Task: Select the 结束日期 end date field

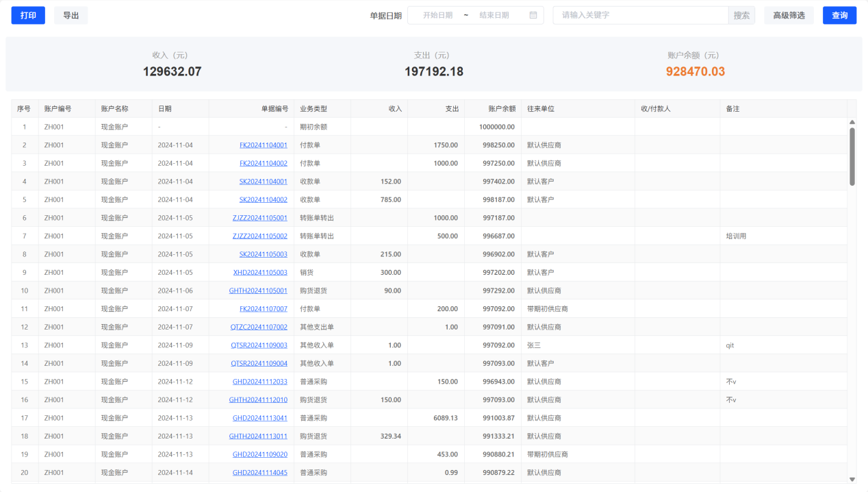Action: pos(494,15)
